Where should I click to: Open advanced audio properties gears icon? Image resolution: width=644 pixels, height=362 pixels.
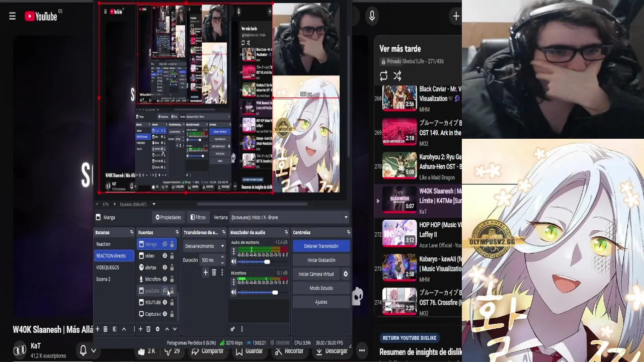(232, 329)
